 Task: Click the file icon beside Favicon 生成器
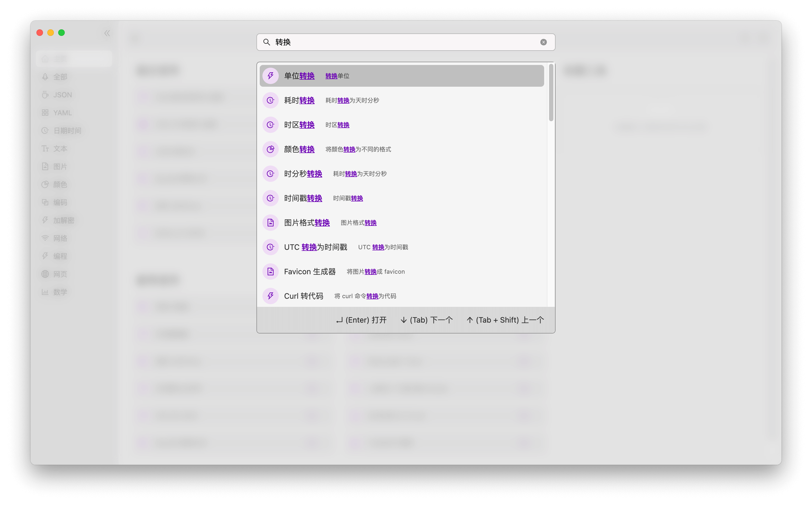pyautogui.click(x=270, y=272)
